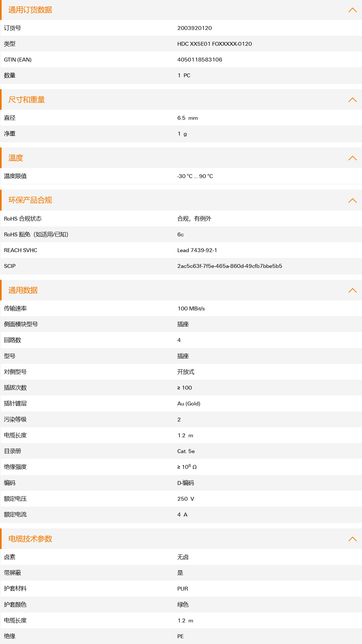Click the 温度 section header
Viewport: 362px width, 644px height.
[x=181, y=158]
